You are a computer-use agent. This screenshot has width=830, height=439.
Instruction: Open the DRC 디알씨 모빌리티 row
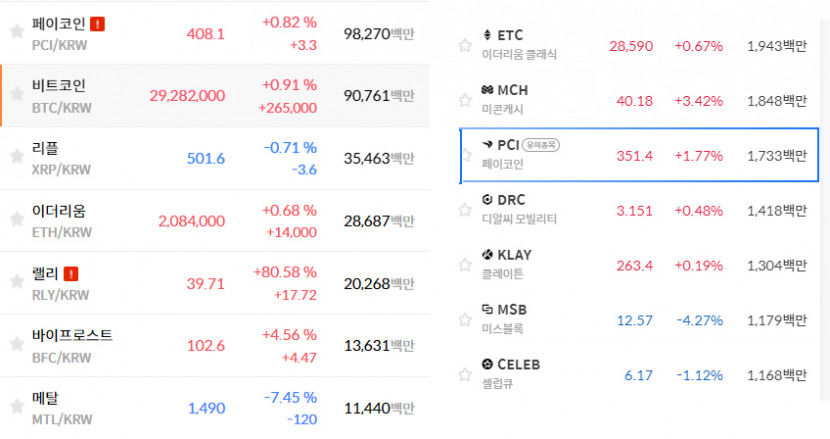639,210
